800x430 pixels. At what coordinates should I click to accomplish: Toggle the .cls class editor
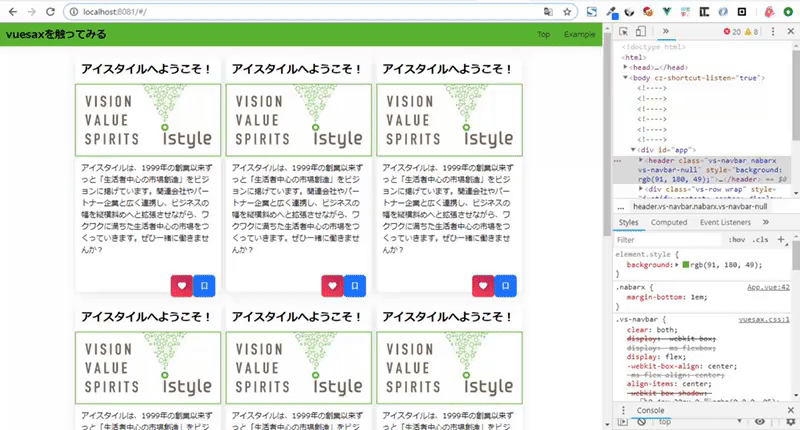click(760, 240)
